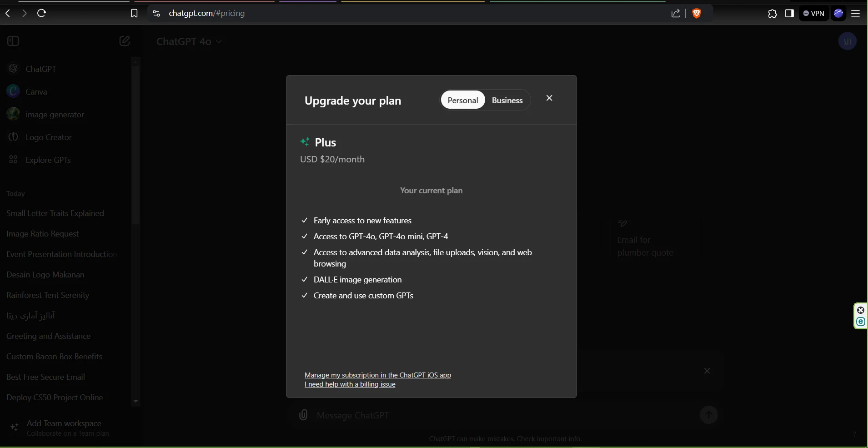
Task: Dismiss the banner with its X button
Action: click(x=707, y=371)
